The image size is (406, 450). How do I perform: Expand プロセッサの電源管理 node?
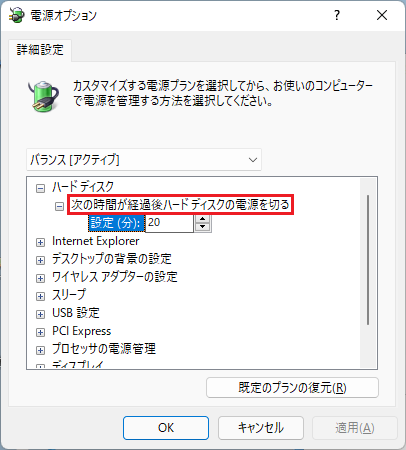pyautogui.click(x=40, y=350)
